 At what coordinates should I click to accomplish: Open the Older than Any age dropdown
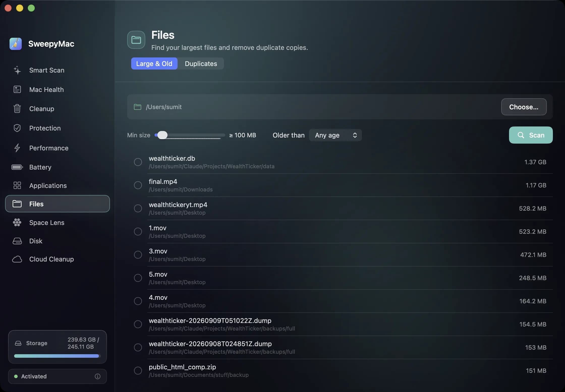(x=335, y=135)
